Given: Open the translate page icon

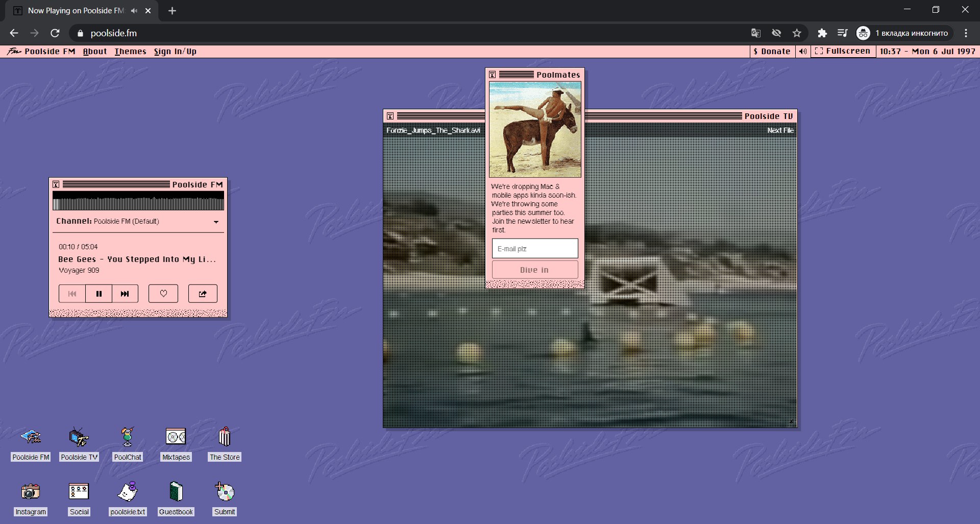Looking at the screenshot, I should 756,33.
